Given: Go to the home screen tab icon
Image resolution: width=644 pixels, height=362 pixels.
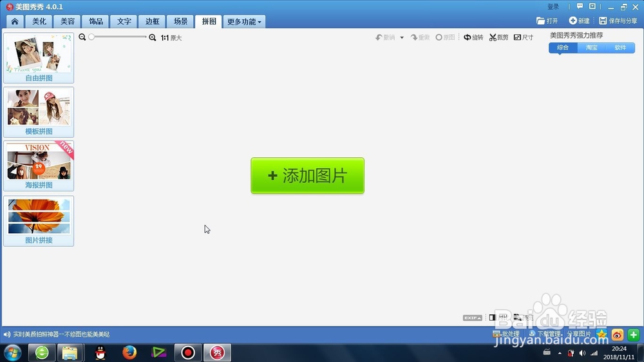Looking at the screenshot, I should click(15, 21).
